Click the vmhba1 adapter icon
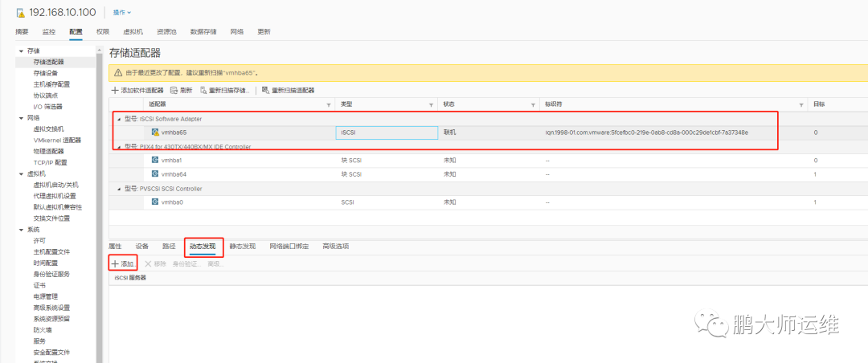 (x=156, y=161)
